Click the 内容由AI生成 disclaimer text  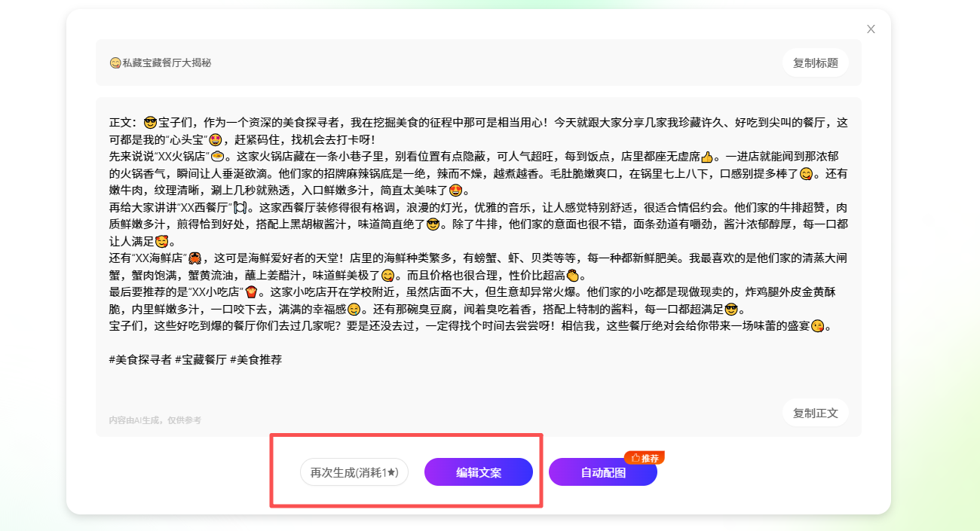point(155,420)
